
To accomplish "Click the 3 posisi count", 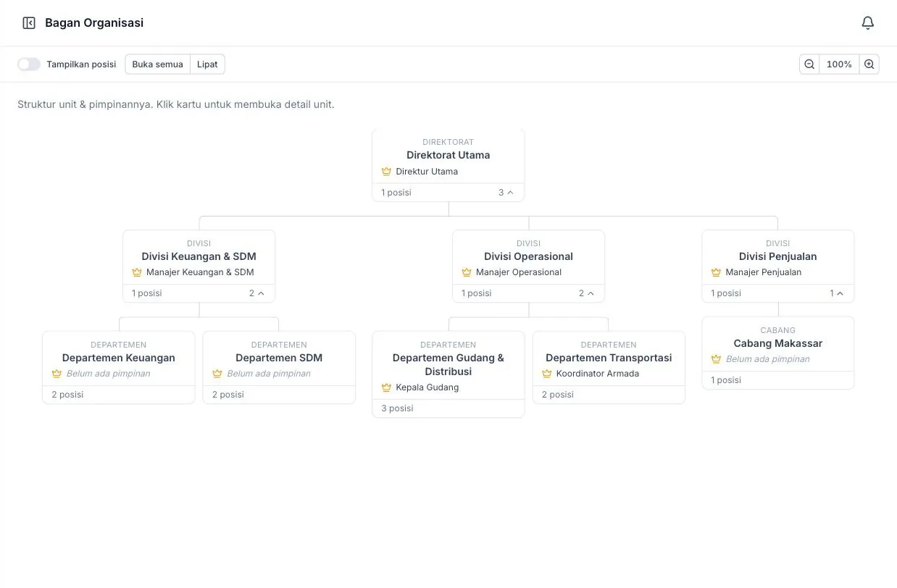I will [397, 408].
